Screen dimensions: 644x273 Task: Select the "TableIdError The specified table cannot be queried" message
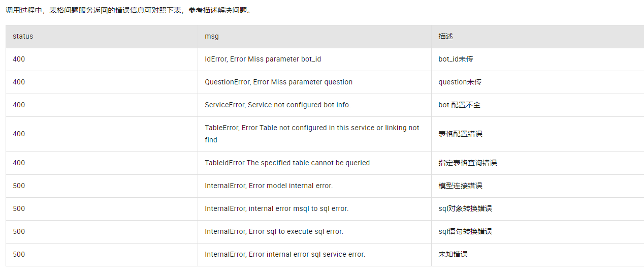pos(287,163)
